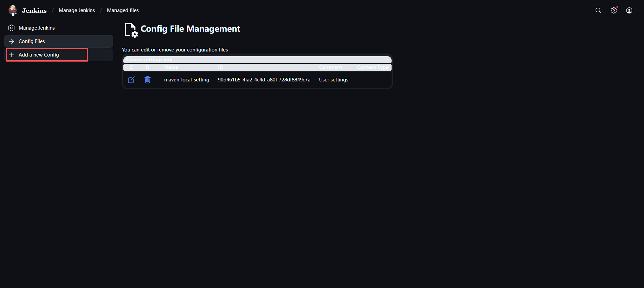
Task: Click the Name column header
Action: (x=171, y=67)
